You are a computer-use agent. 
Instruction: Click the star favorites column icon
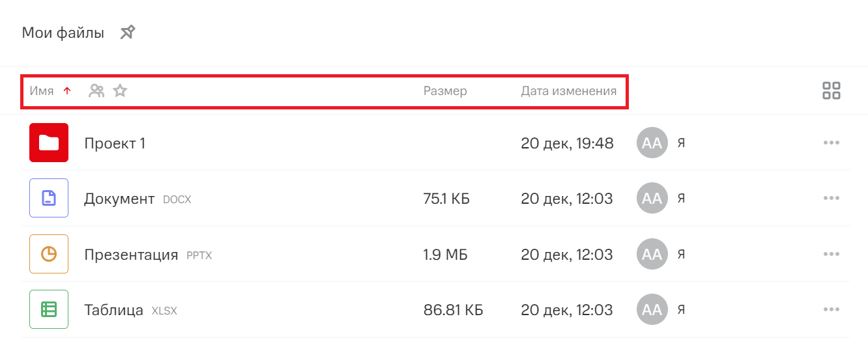120,91
